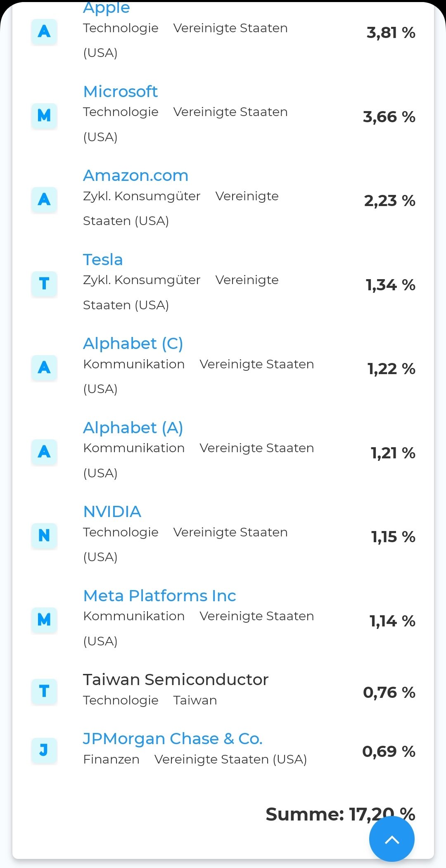Open the Meta Platforms Inc link
This screenshot has height=868, width=446.
coord(159,596)
